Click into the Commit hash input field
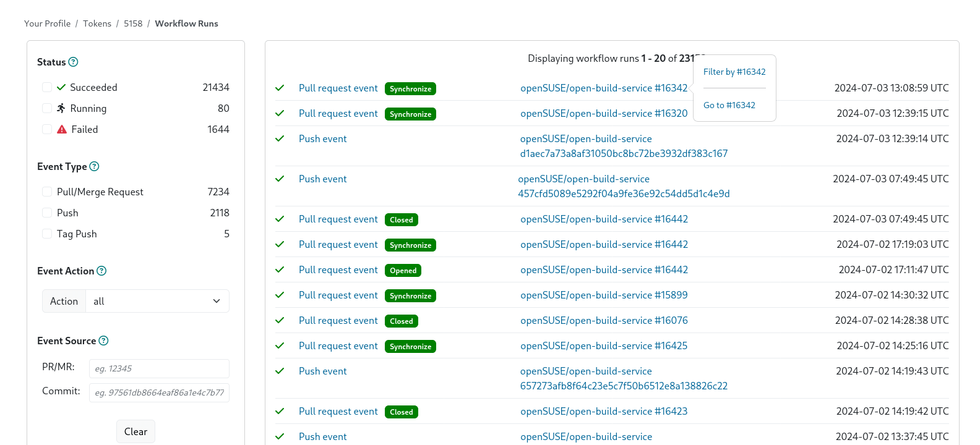 (x=159, y=392)
